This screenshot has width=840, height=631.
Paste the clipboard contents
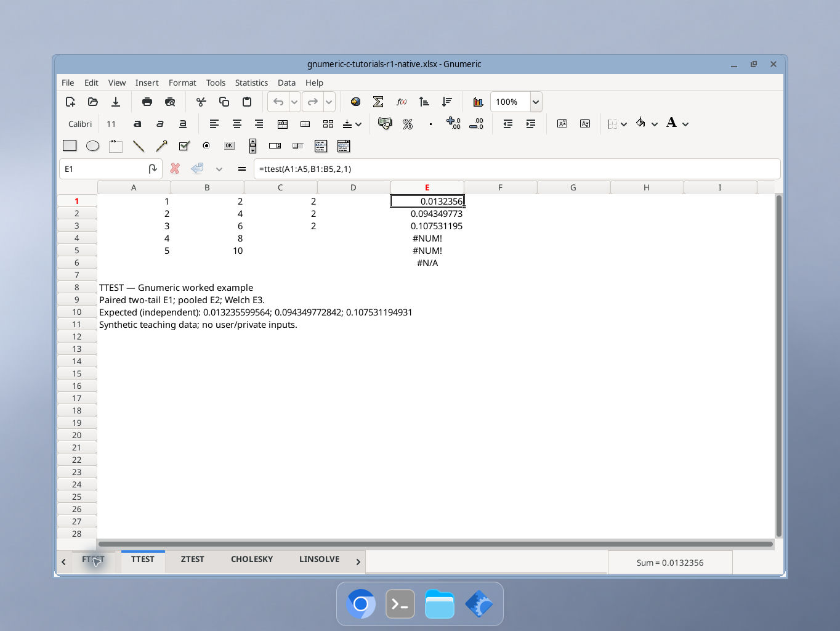pos(247,102)
